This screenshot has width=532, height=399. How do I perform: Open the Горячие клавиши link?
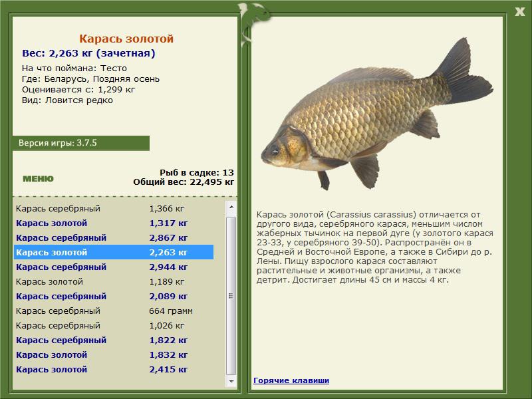pyautogui.click(x=291, y=380)
